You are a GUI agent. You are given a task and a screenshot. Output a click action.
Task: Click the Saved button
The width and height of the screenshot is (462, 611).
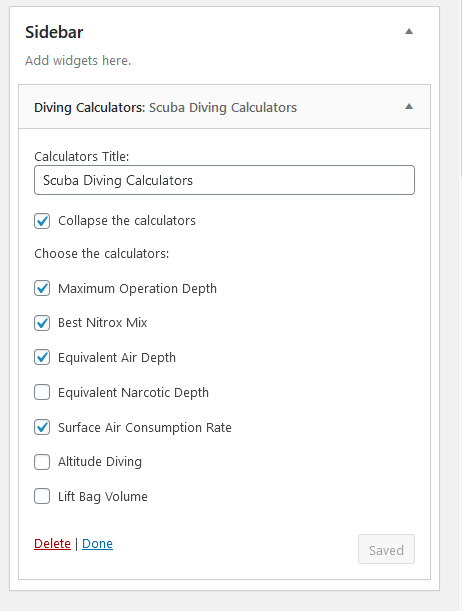(x=386, y=549)
